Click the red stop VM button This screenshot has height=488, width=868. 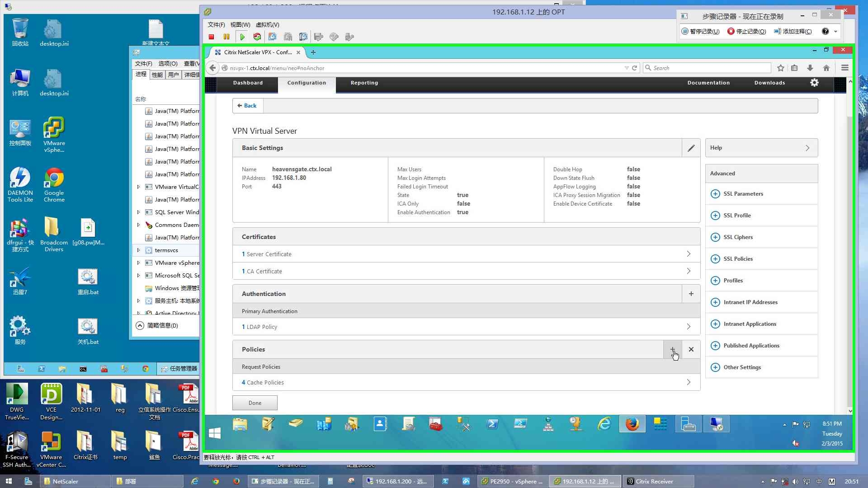(x=211, y=37)
